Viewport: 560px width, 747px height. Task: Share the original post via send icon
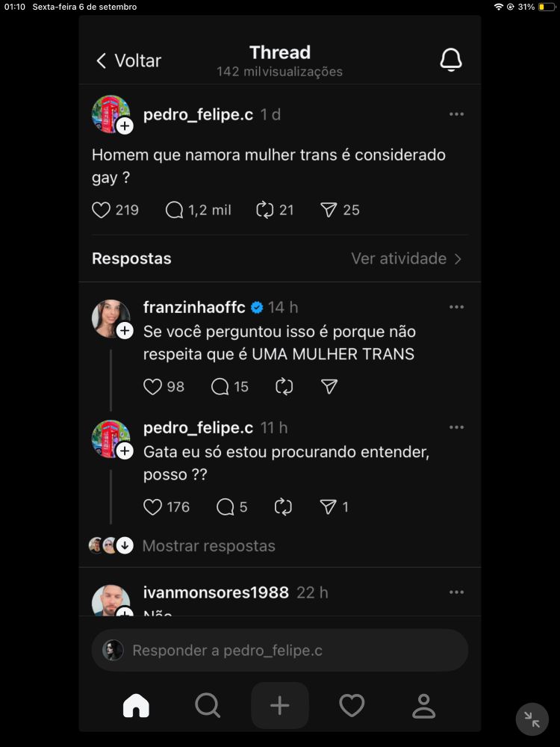click(329, 210)
